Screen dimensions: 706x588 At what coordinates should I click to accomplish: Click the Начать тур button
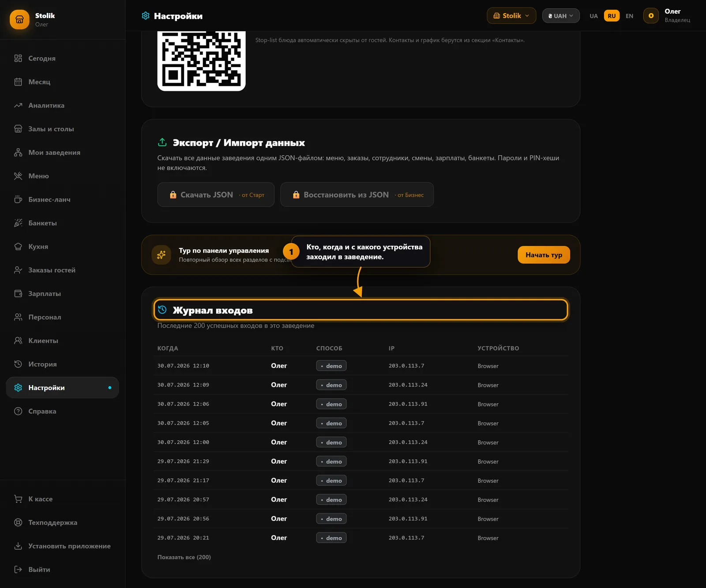(x=544, y=255)
